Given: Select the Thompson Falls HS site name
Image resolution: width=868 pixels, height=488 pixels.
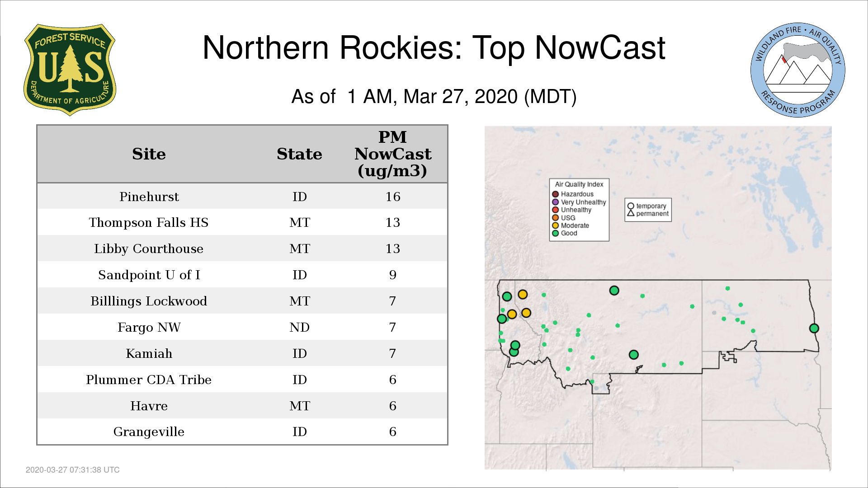Looking at the screenshot, I should point(149,223).
